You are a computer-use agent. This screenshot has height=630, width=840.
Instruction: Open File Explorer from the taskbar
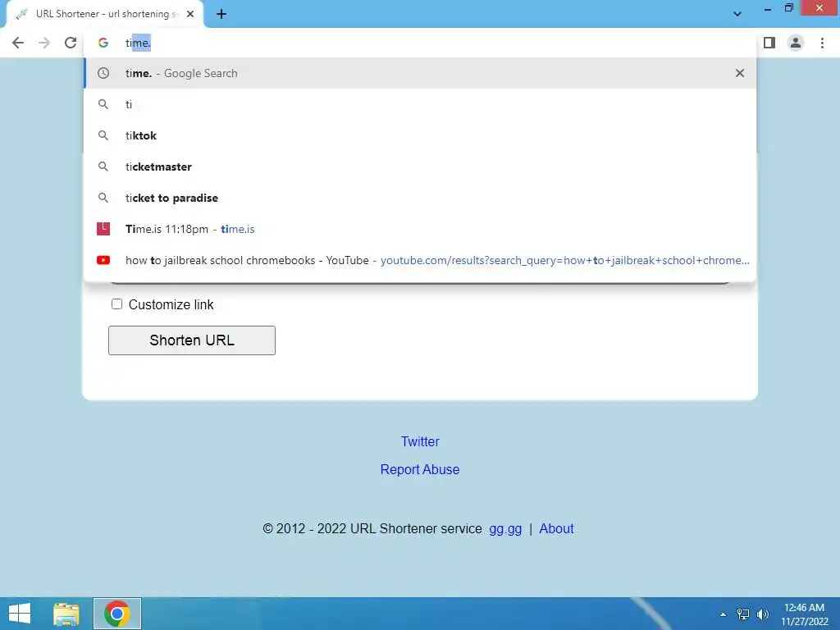pos(66,614)
